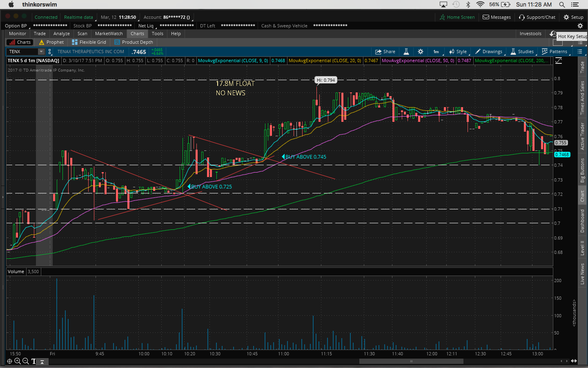588x368 pixels.
Task: Switch to Flexible Grid layout
Action: 89,42
